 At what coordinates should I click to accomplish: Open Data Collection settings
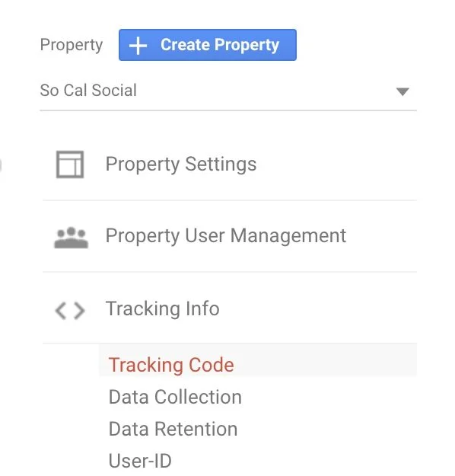point(175,397)
